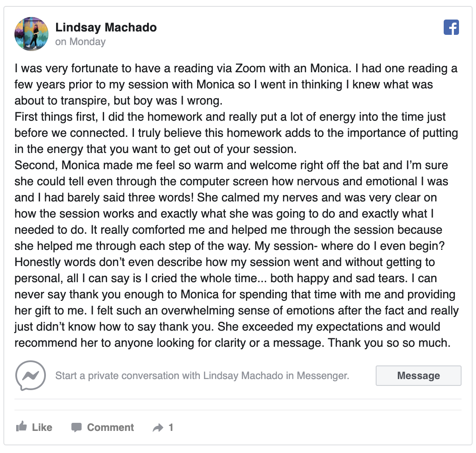The height and width of the screenshot is (453, 476).
Task: Click the Comment text label
Action: click(x=110, y=428)
